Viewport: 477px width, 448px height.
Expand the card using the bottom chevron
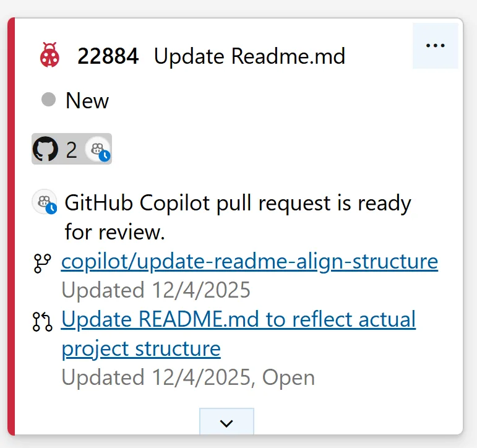[226, 423]
